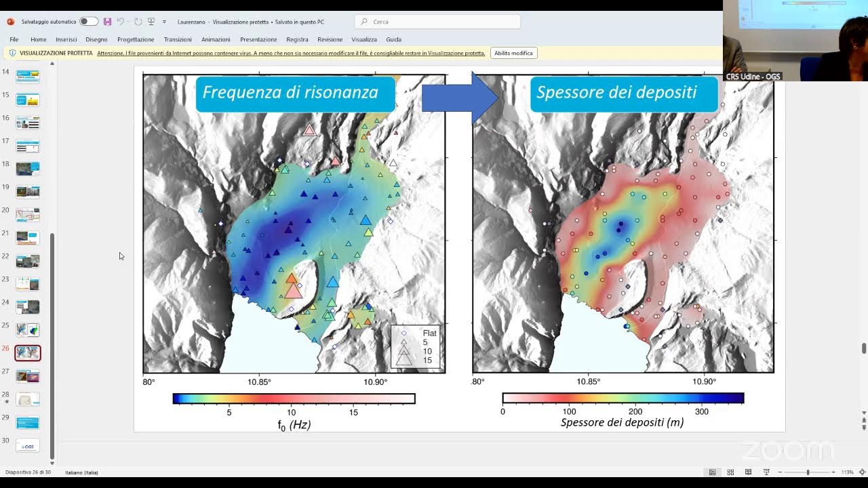Viewport: 868px width, 488px height.
Task: Click the Redo icon in quick access toolbar
Action: point(138,22)
